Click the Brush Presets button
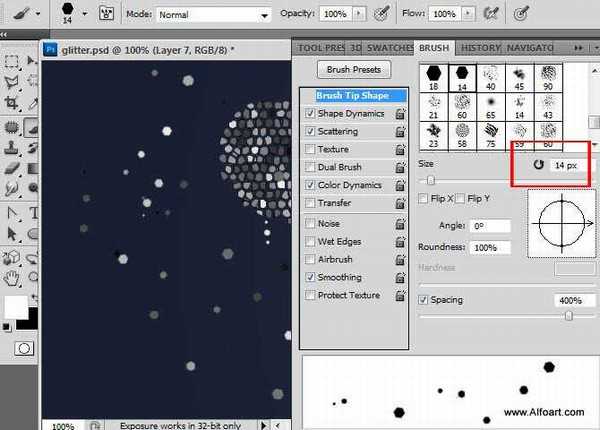Screen dimensions: 600x430 pyautogui.click(x=354, y=70)
